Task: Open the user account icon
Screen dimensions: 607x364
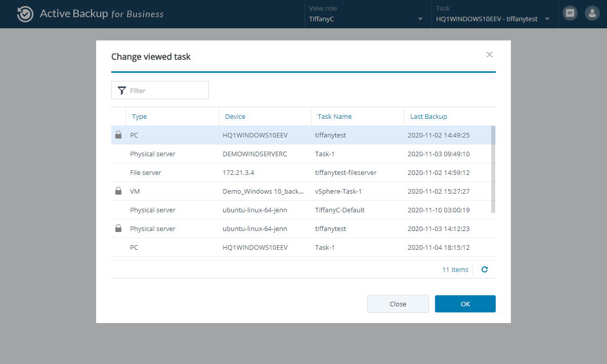Action: click(592, 14)
